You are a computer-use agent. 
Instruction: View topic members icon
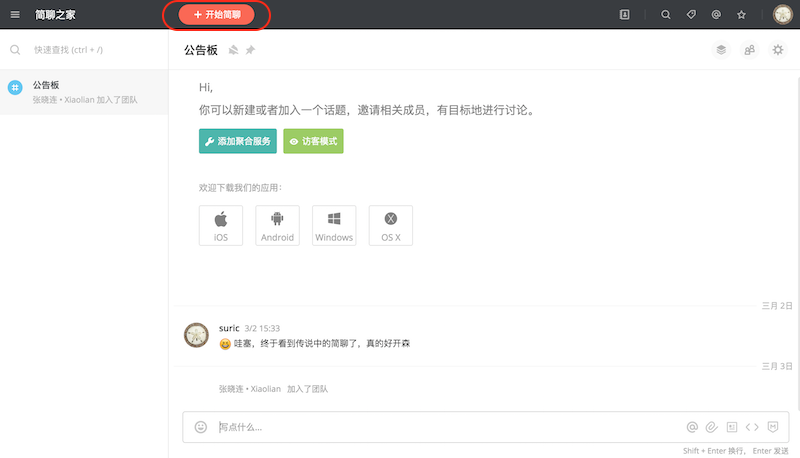pos(749,50)
